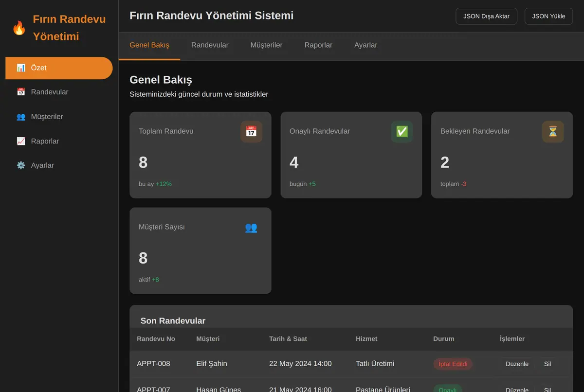Click the +12% monthly change value
Image resolution: width=584 pixels, height=392 pixels.
tap(164, 184)
